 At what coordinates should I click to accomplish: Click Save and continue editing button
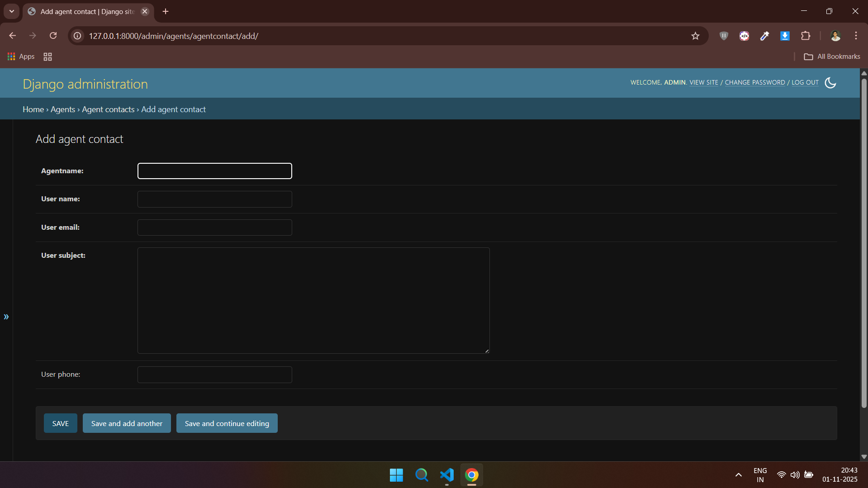227,423
